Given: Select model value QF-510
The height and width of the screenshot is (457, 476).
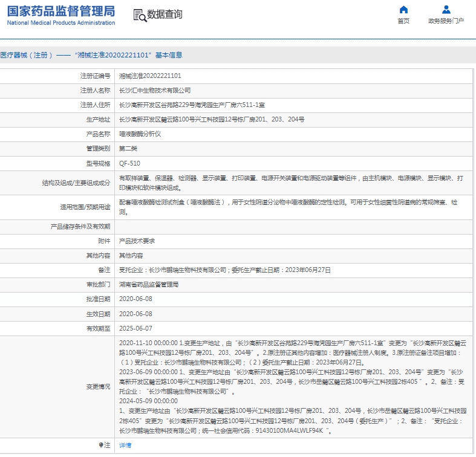Looking at the screenshot, I should (129, 163).
